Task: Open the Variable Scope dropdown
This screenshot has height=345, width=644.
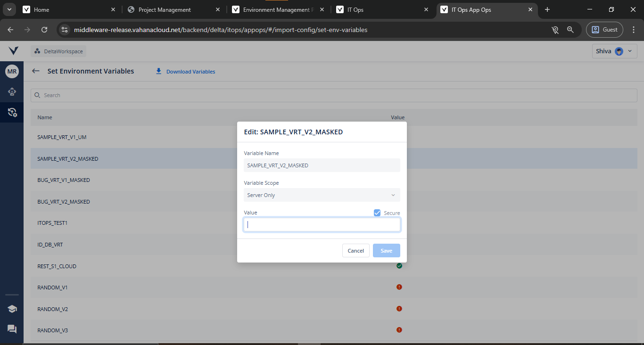Action: coord(322,195)
